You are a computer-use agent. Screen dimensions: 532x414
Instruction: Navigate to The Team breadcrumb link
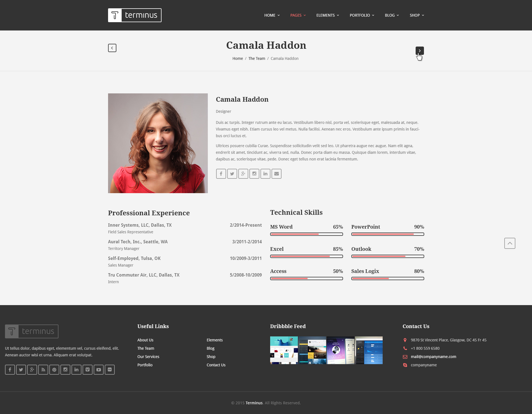pyautogui.click(x=257, y=58)
